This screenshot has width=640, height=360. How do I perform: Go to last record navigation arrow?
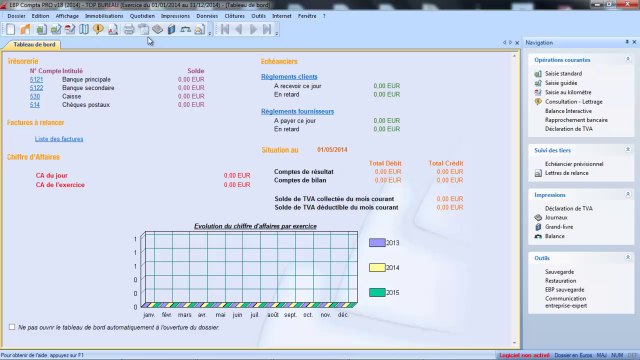coord(267,29)
